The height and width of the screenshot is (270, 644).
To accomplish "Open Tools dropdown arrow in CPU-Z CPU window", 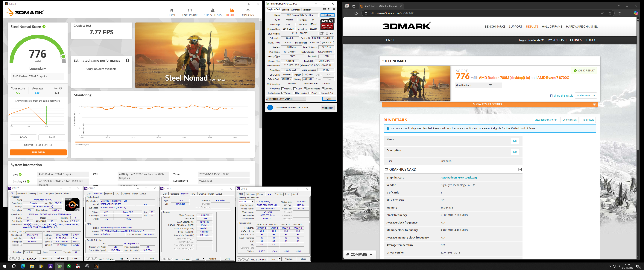I will 51,258.
